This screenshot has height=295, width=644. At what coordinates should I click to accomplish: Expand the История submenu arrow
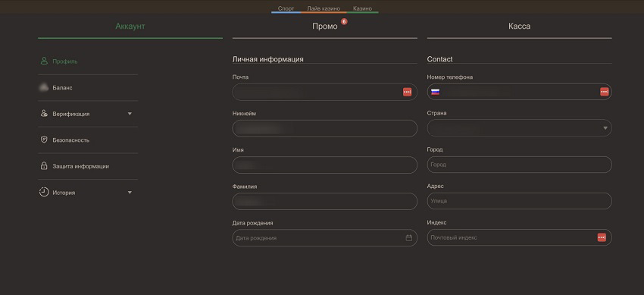[130, 193]
